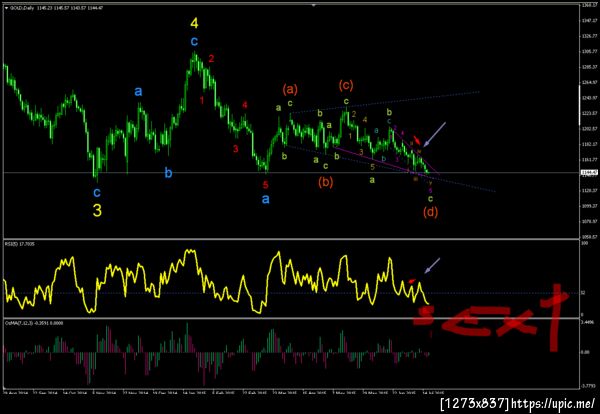This screenshot has width=600, height=414.
Task: Select the RSI(5) 17.7035 indicator label
Action: tap(20, 244)
